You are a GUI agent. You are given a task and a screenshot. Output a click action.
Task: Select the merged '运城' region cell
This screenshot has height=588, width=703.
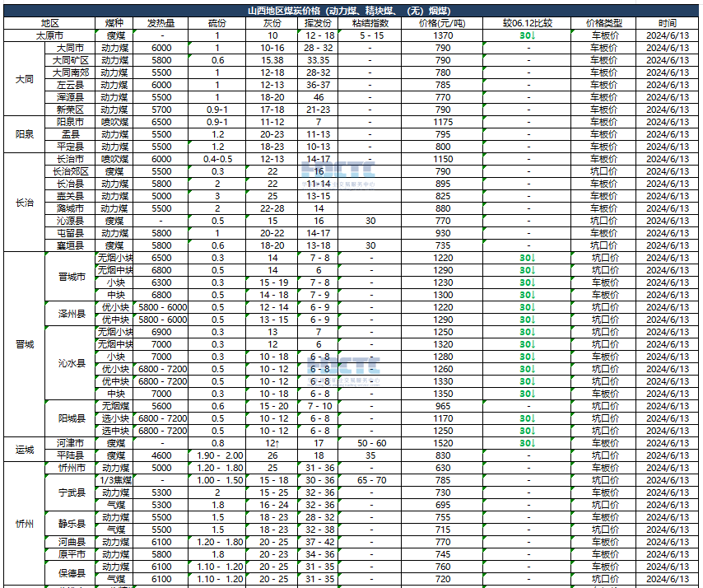point(24,450)
